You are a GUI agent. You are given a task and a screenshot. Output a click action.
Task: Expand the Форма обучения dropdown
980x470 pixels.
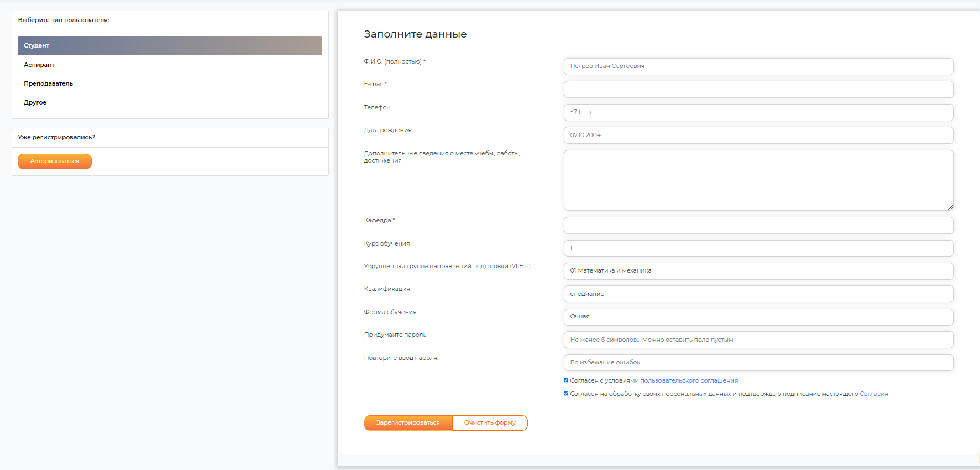758,317
